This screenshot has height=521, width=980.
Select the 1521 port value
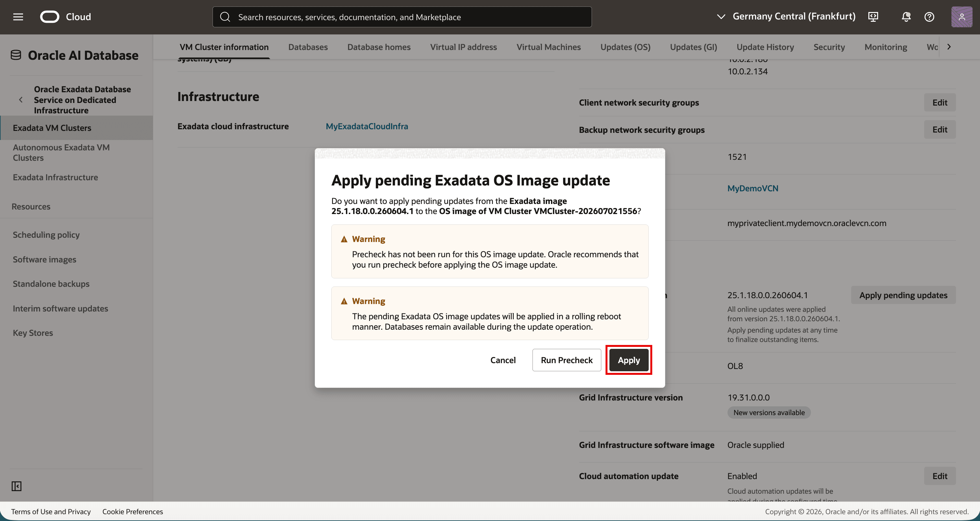click(737, 157)
